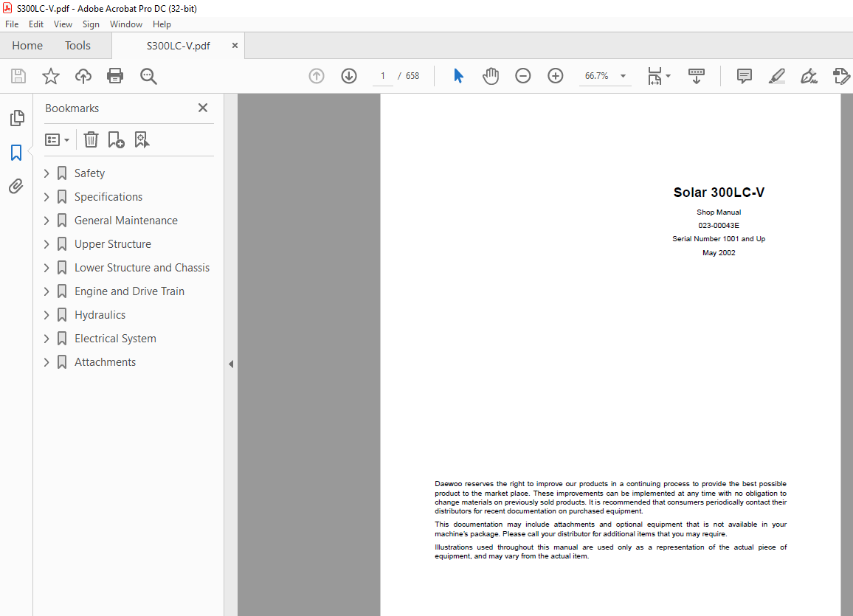Select the Highlight text tool

(x=777, y=76)
